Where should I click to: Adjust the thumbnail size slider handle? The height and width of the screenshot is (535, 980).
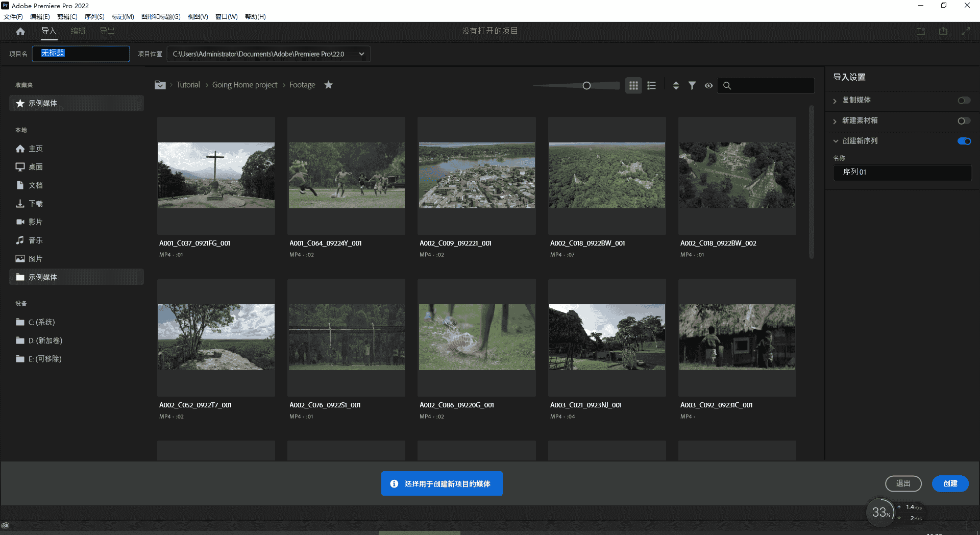click(586, 86)
